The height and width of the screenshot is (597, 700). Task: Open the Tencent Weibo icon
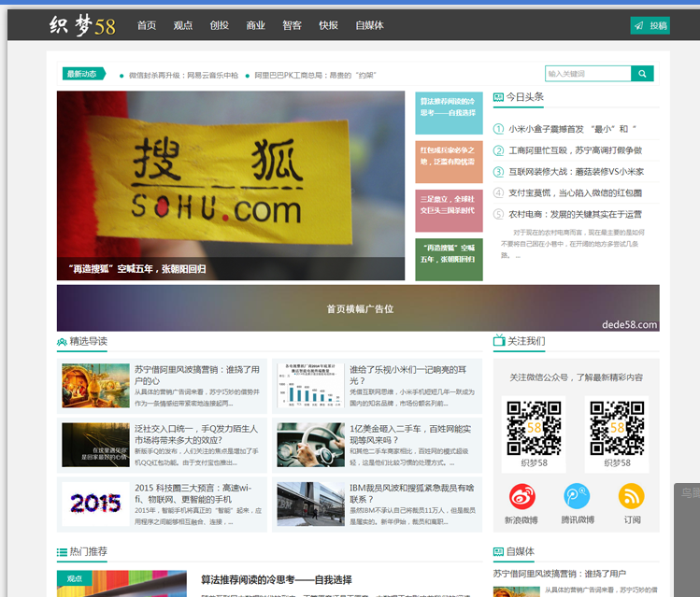tap(577, 496)
